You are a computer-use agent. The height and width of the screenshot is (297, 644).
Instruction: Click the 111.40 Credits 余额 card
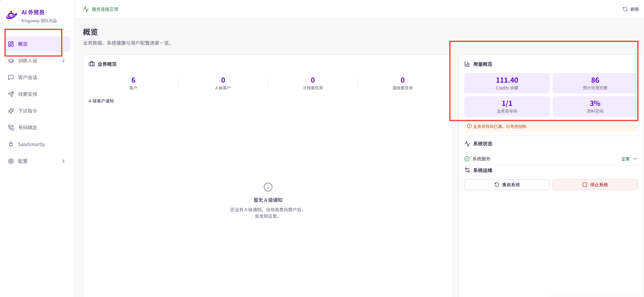coord(507,83)
